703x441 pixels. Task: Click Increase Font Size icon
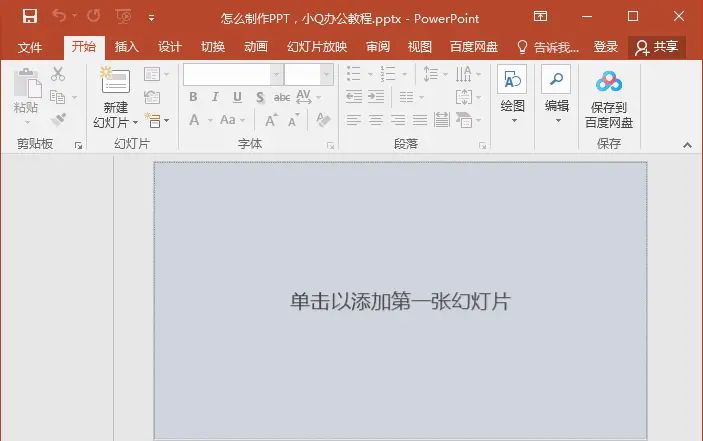[x=271, y=120]
